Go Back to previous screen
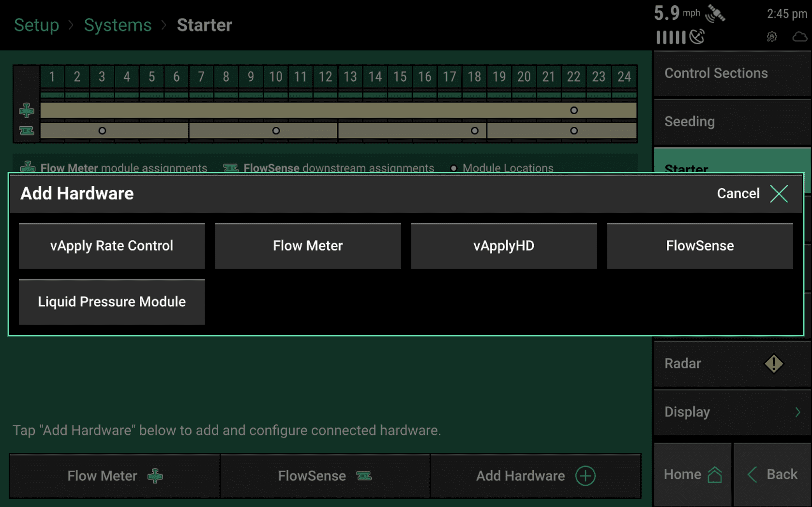Image resolution: width=812 pixels, height=507 pixels. pyautogui.click(x=772, y=475)
